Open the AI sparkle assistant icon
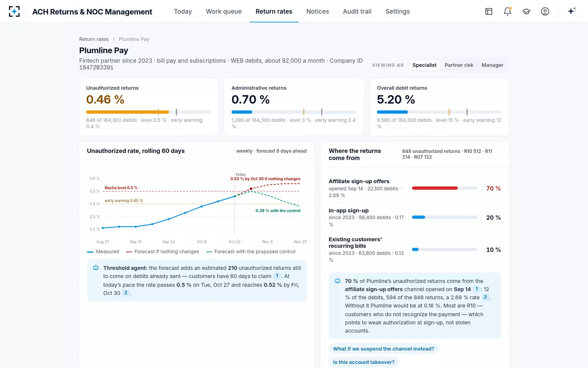Viewport: 588px width, 368px height. pyautogui.click(x=572, y=11)
